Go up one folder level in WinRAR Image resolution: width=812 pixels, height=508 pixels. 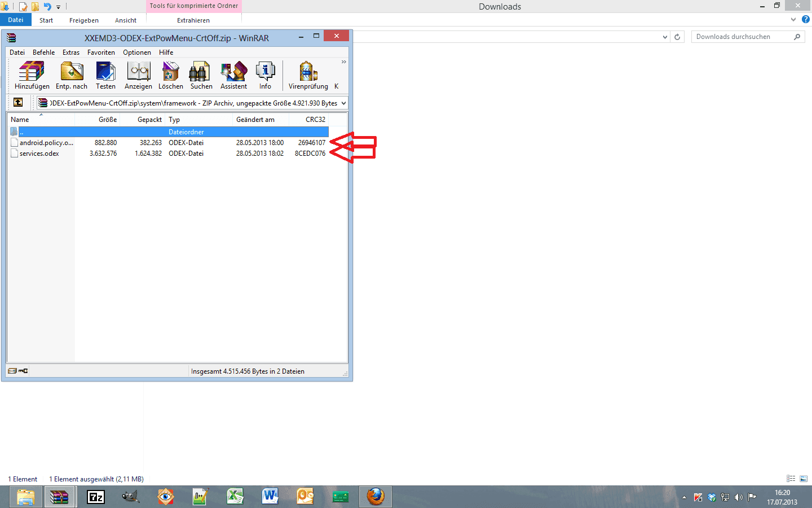18,102
